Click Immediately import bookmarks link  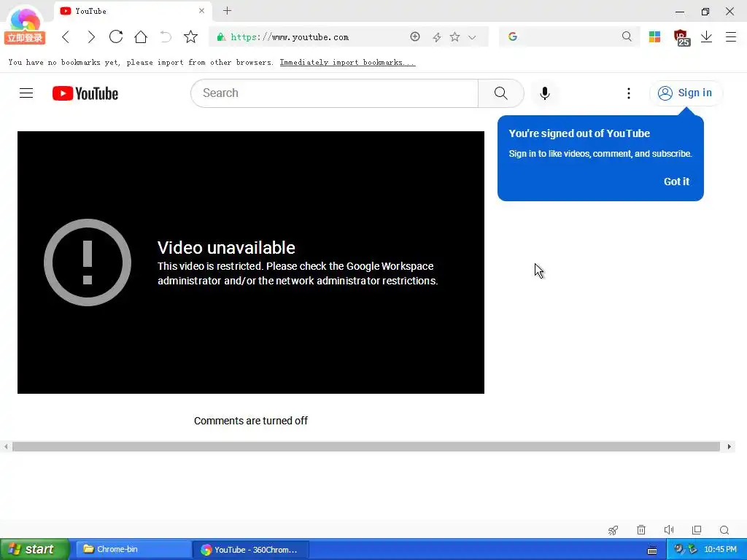coord(347,63)
